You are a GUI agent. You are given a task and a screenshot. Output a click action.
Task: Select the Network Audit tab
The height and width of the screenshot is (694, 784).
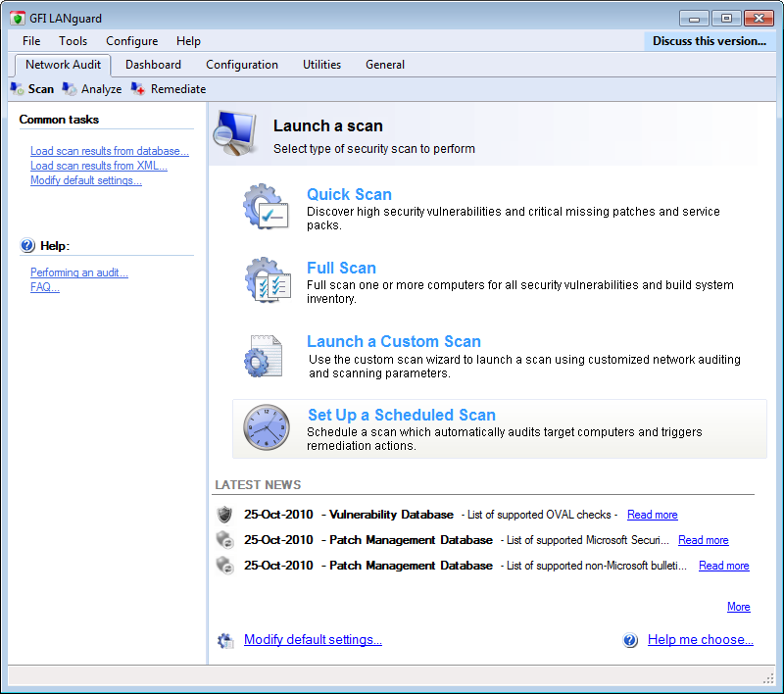(x=63, y=65)
